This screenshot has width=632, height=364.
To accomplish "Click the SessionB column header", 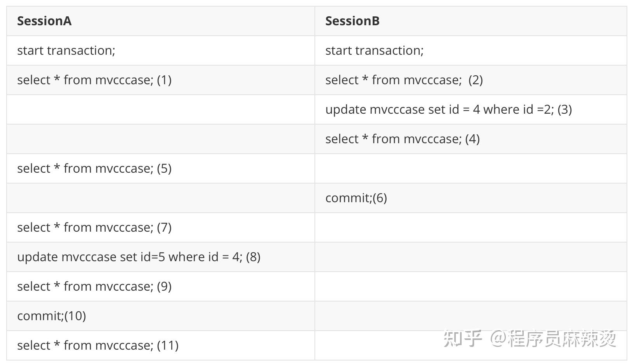I will [x=352, y=21].
